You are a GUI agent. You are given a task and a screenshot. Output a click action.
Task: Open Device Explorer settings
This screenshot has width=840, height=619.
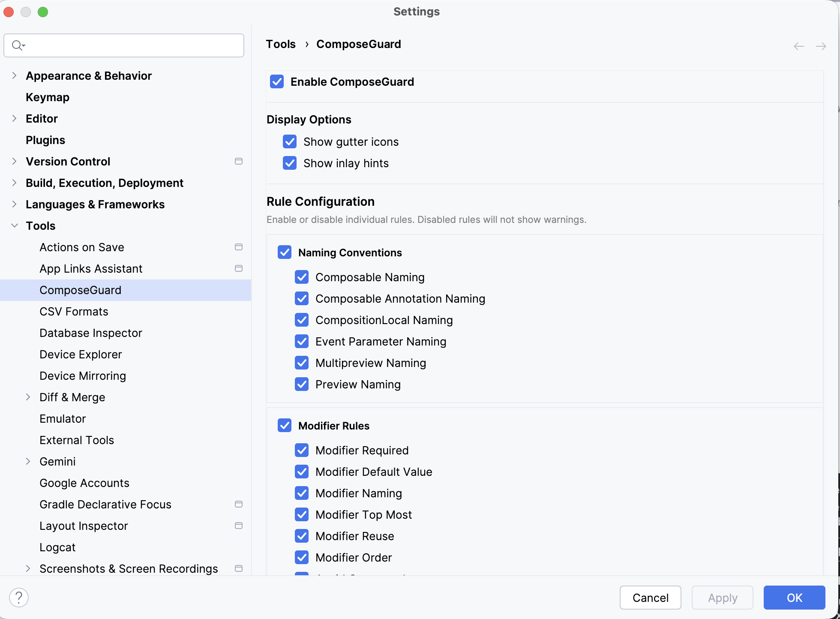(x=81, y=355)
